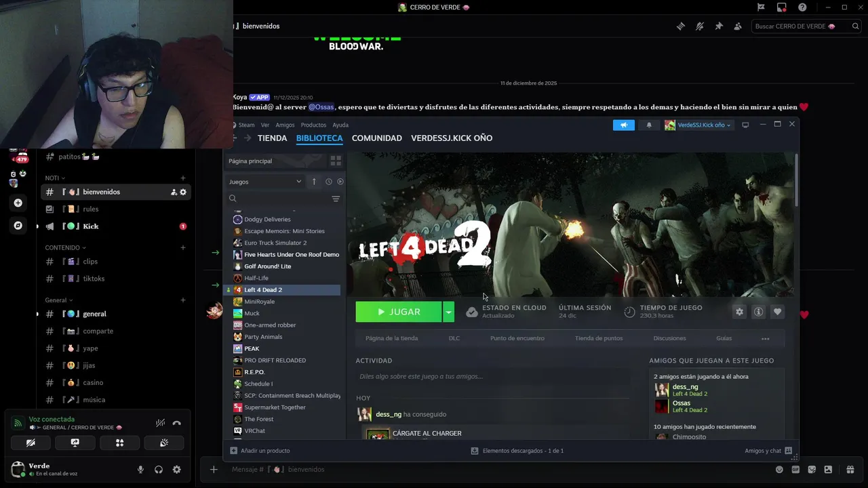Go to the TIENDA tab
868x488 pixels.
[x=273, y=138]
